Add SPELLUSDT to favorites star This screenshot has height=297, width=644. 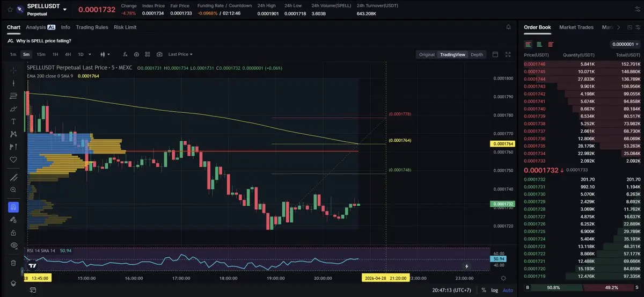(10, 9)
